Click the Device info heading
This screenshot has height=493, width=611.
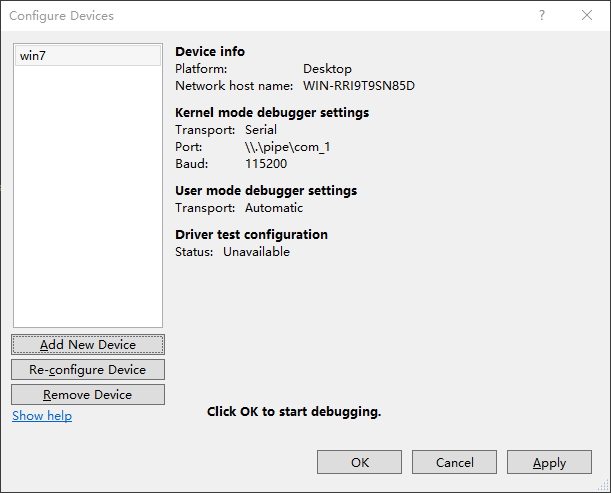210,51
